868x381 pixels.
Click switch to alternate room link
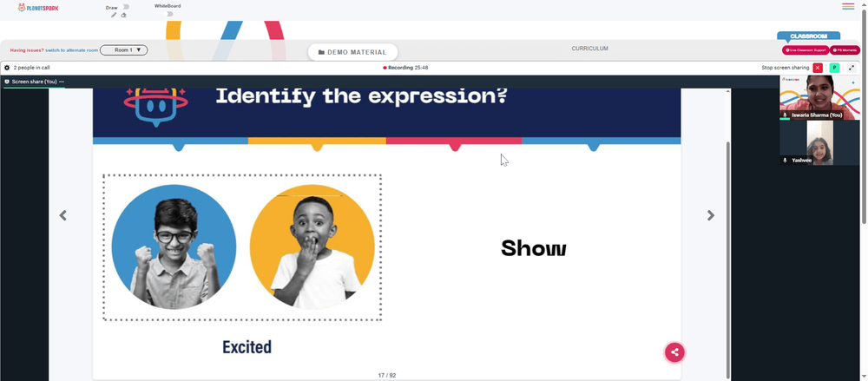click(x=71, y=50)
